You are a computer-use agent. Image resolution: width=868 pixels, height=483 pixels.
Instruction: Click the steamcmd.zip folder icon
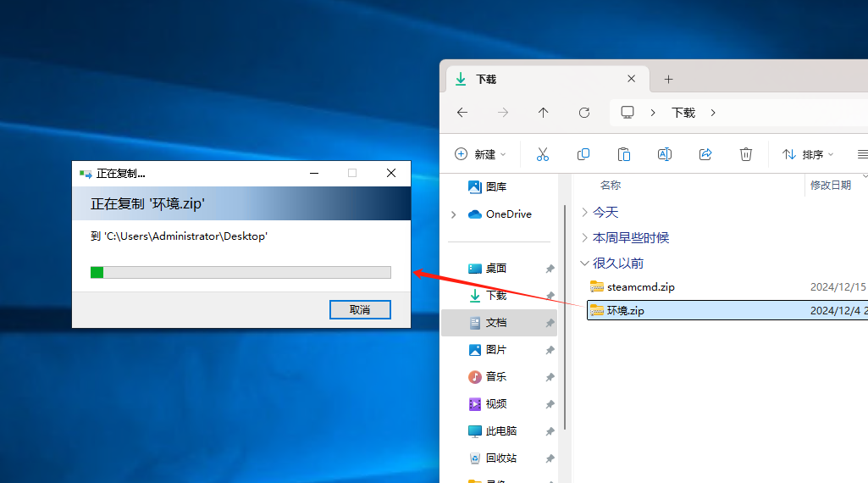[597, 286]
